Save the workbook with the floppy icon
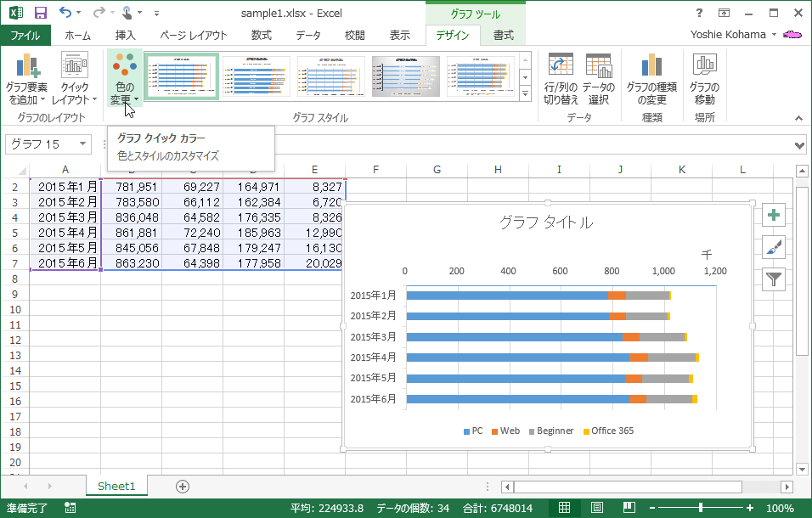This screenshot has height=518, width=812. (40, 13)
